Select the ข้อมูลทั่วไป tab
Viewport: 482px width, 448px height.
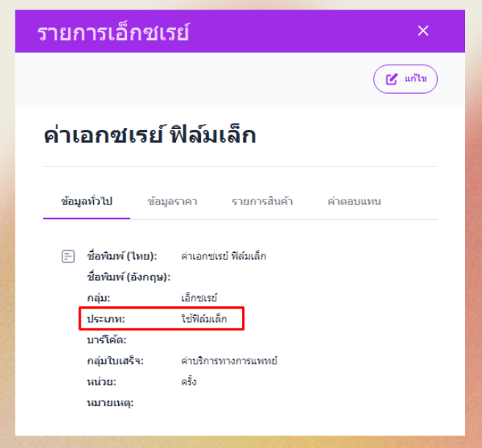[x=87, y=202]
